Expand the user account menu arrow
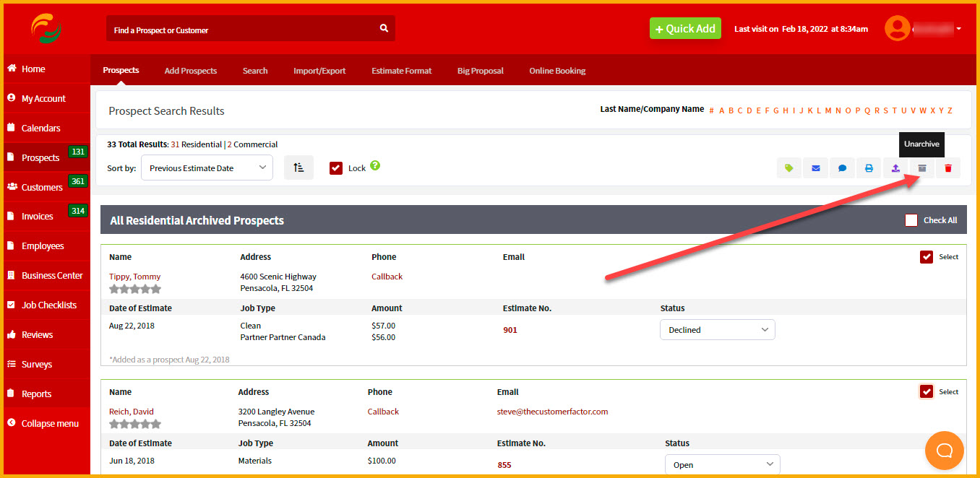The image size is (980, 478). 958,29
